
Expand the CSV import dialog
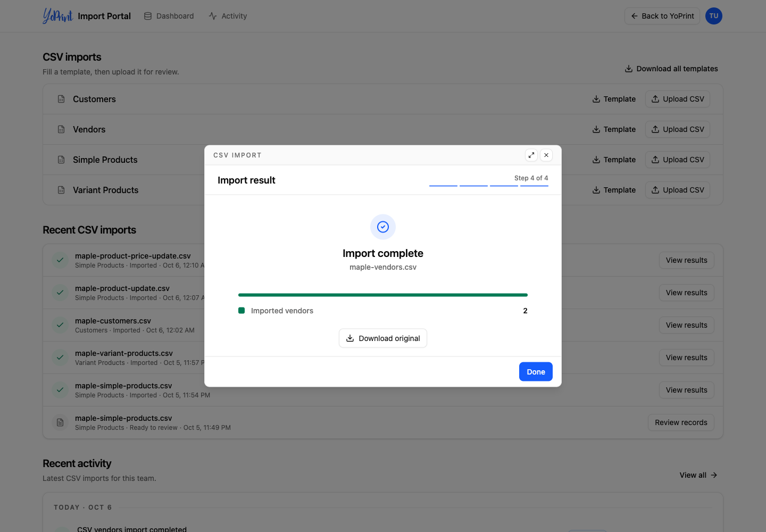[x=531, y=155]
